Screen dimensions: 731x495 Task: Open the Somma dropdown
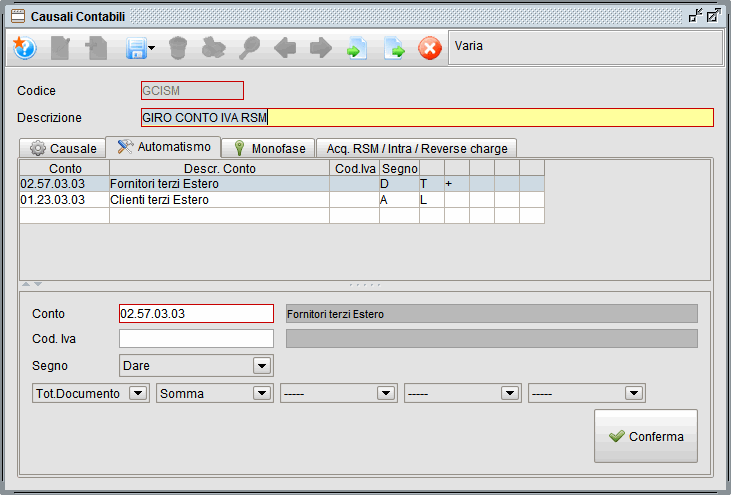214,393
